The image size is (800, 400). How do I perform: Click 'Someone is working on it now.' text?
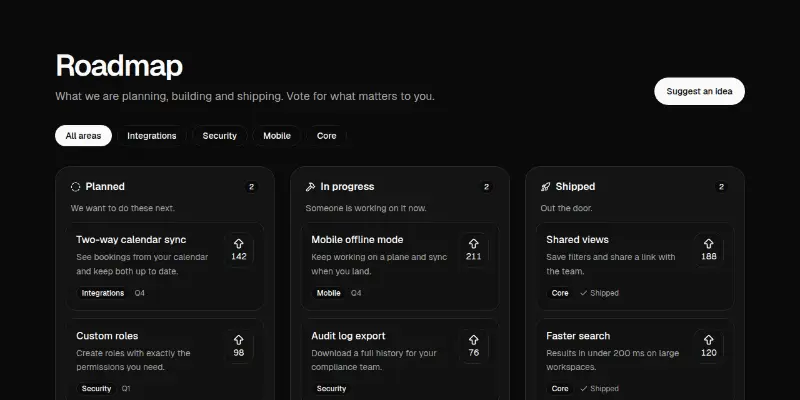pos(366,208)
